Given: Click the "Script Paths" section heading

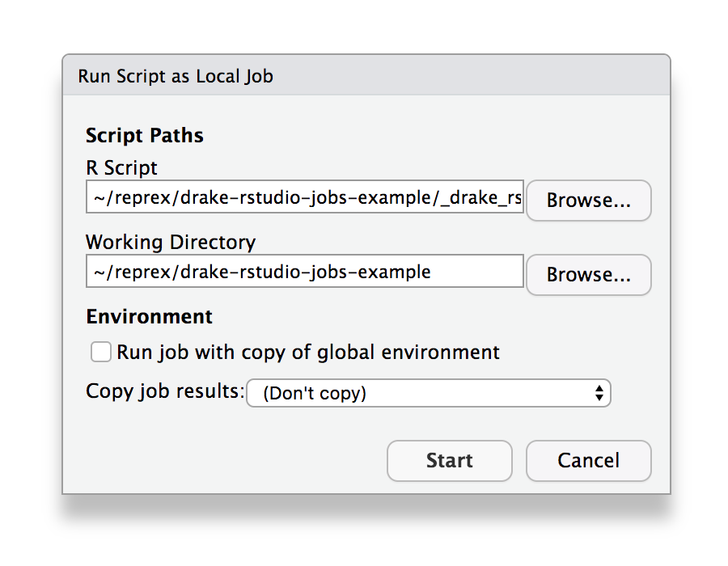Looking at the screenshot, I should pos(145,135).
